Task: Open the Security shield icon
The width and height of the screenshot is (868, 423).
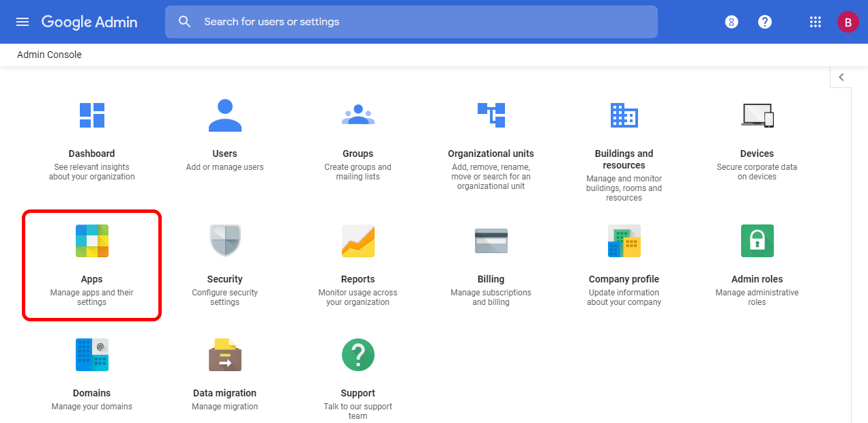Action: coord(225,241)
